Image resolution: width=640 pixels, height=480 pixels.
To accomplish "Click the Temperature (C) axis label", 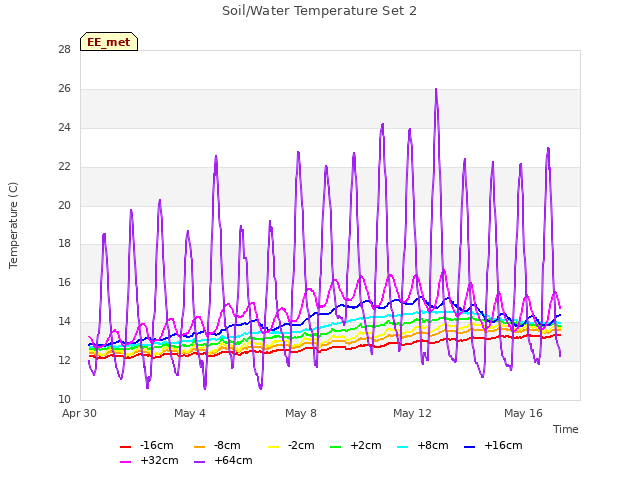I will pos(13,225).
